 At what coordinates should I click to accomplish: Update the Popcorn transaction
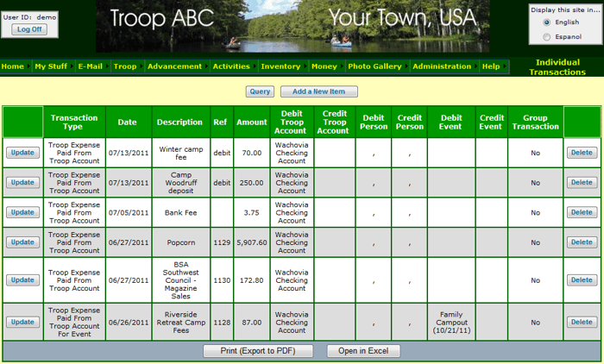pyautogui.click(x=22, y=242)
